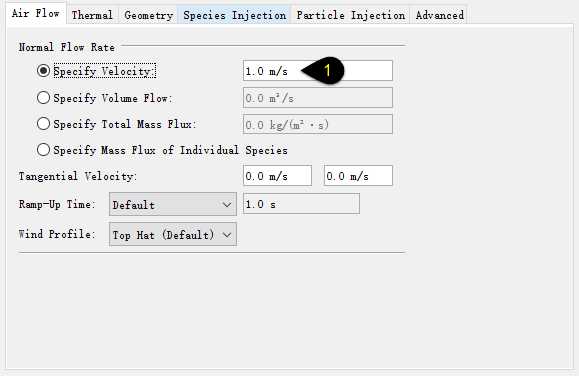Click the black callout marker labeled 1
Screen dimensions: 579x376
point(323,70)
